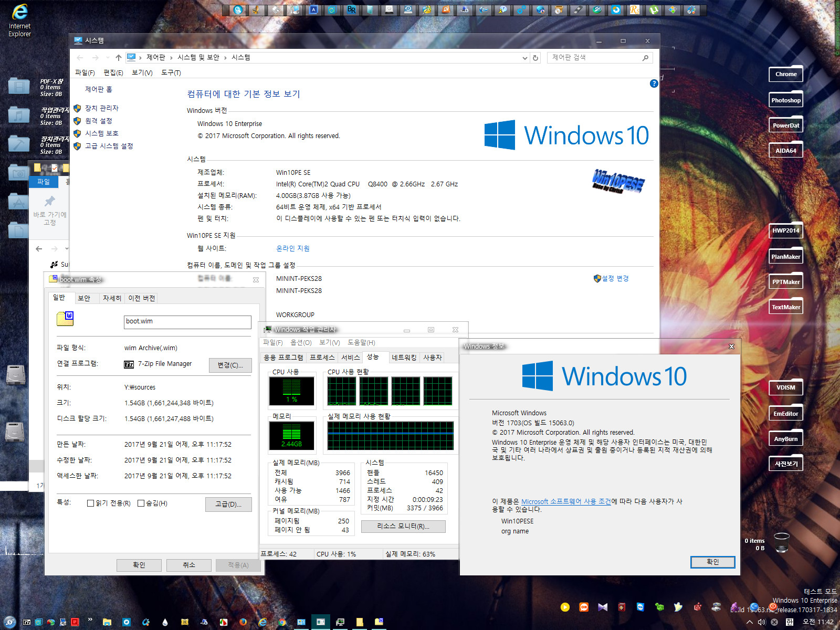Open the Recycle Bin desktop icon
Viewport: 840px width, 630px height.
782,542
